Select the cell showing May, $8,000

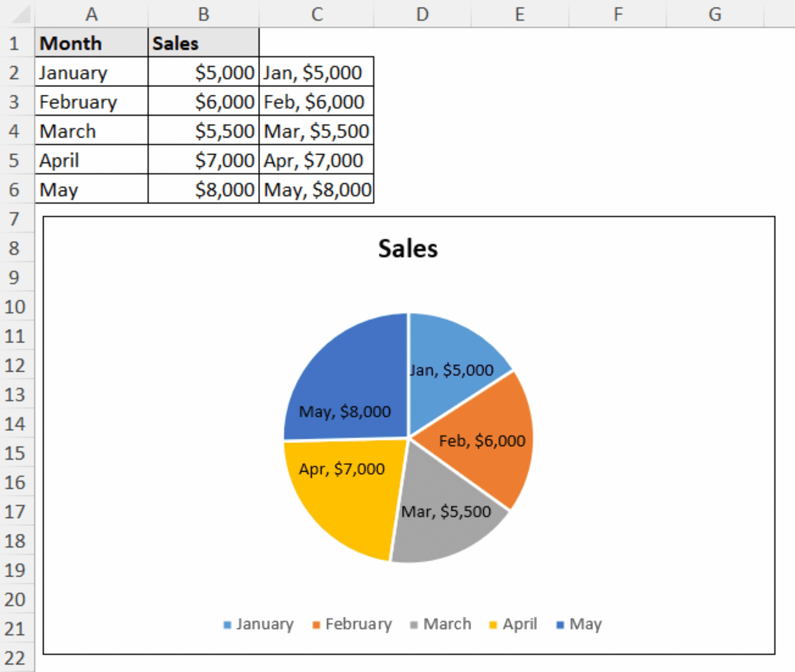[x=317, y=190]
